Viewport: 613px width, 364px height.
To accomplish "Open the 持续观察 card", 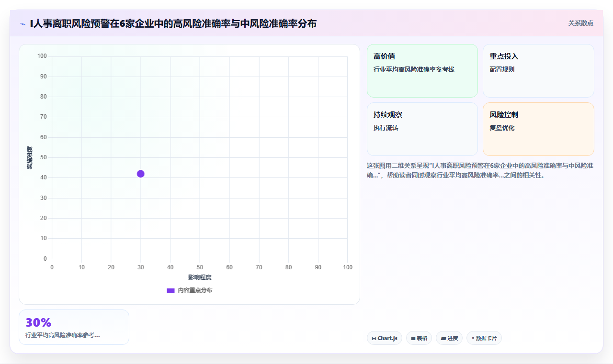I will pyautogui.click(x=422, y=129).
